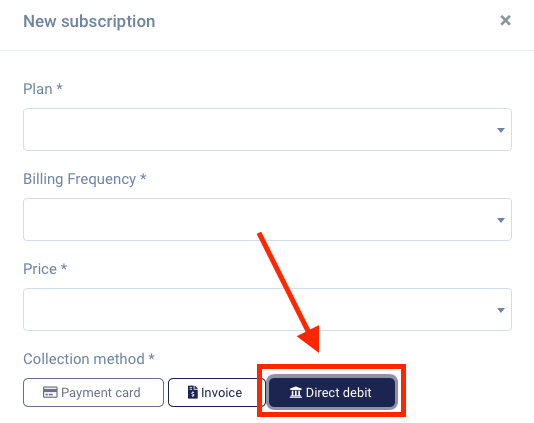This screenshot has width=534, height=423.
Task: Close the New subscription dialog
Action: coord(505,20)
